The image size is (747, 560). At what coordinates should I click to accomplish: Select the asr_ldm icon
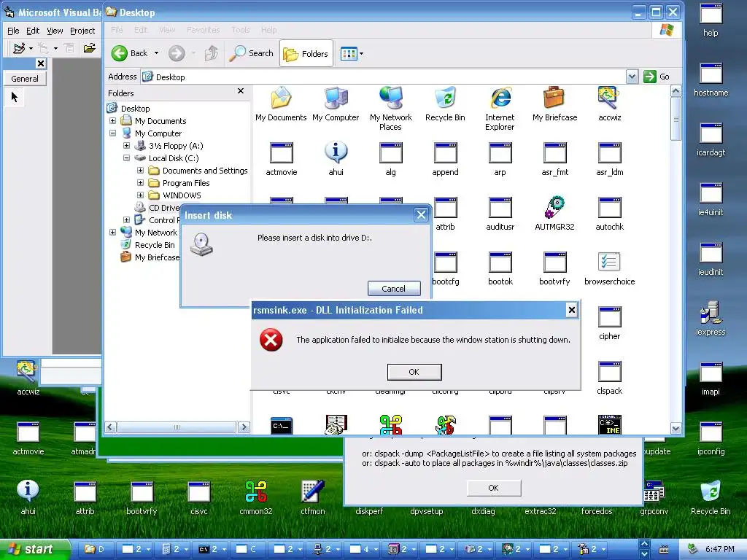tap(609, 159)
